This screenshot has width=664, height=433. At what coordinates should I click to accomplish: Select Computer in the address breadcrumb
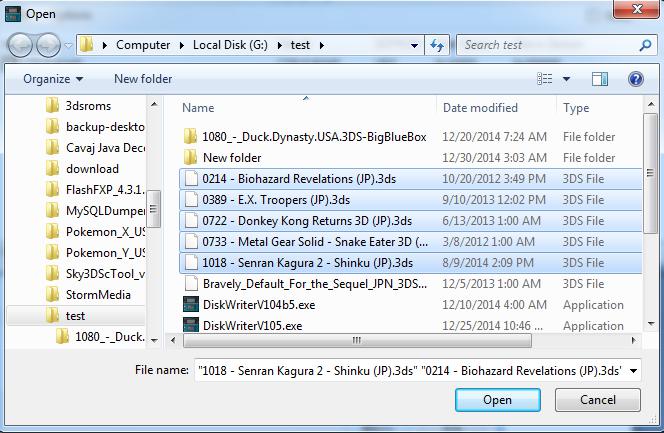point(143,45)
